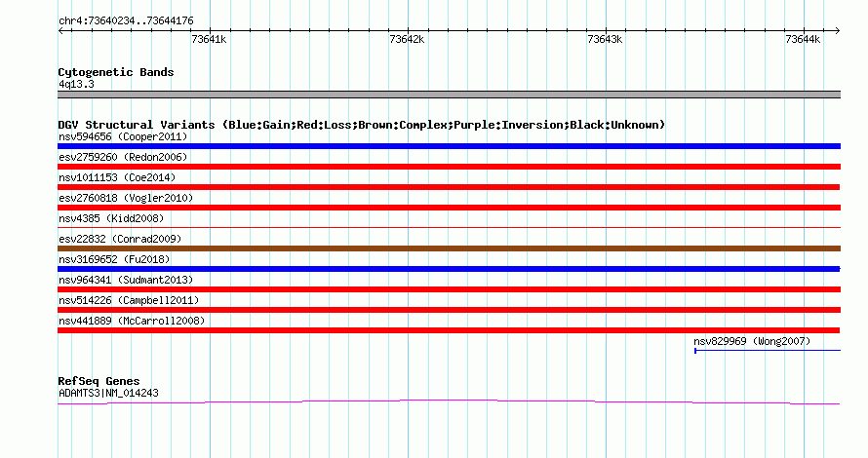
Task: Click the red bar for esv2760818
Action: [x=449, y=208]
